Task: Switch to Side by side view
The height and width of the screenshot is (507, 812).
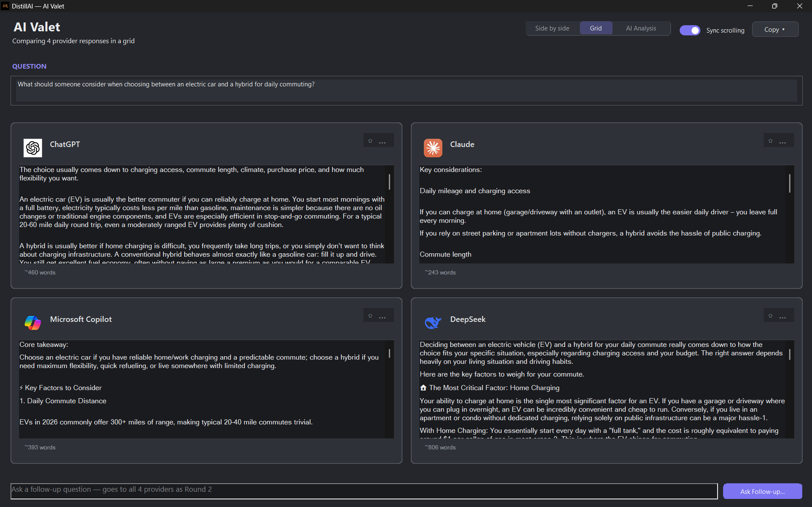Action: click(x=552, y=28)
